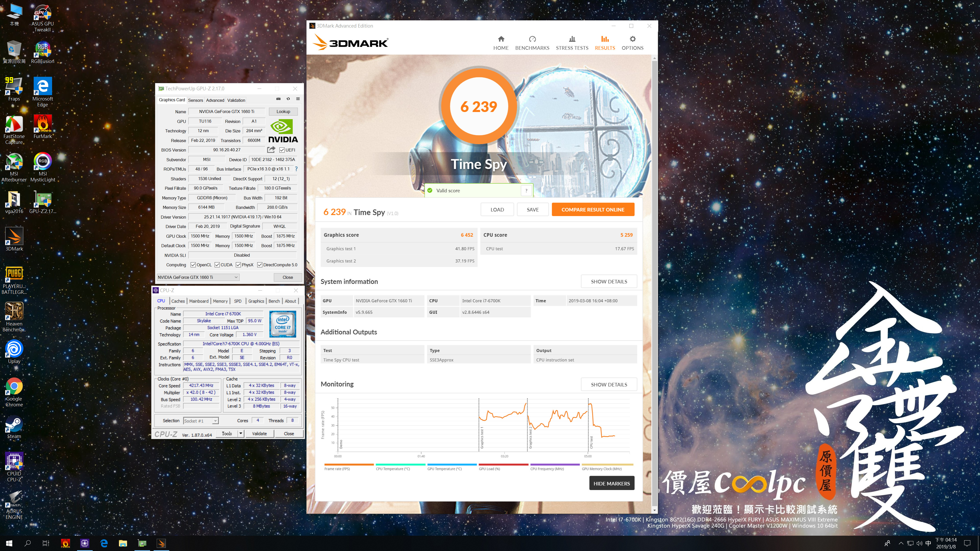This screenshot has height=551, width=980.
Task: Open the GPU-Z hamburger menu icon
Action: pos(298,99)
